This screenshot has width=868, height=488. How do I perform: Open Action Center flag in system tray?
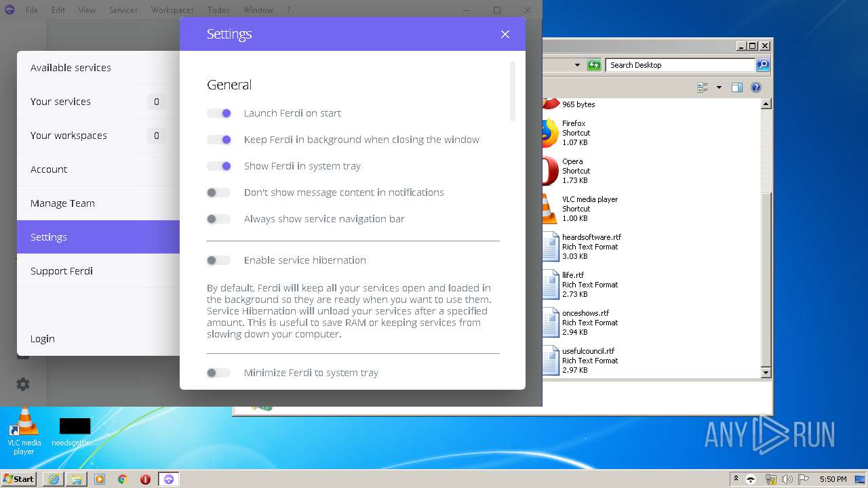(x=804, y=479)
